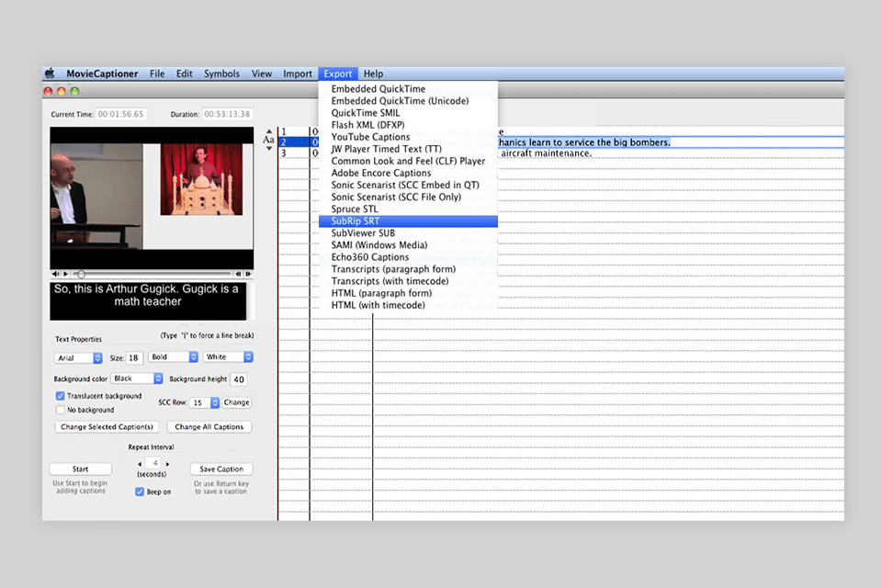
Task: Increase caption list text size arrow
Action: pyautogui.click(x=269, y=131)
